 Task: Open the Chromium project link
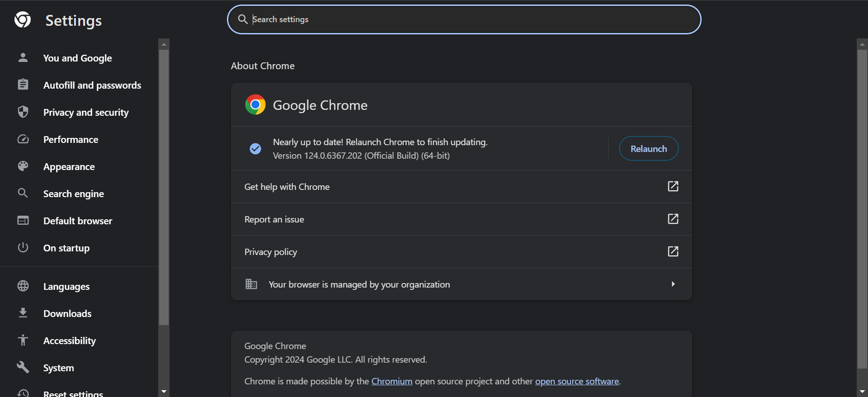pyautogui.click(x=392, y=381)
